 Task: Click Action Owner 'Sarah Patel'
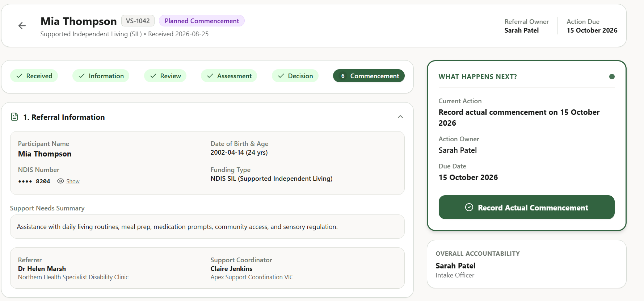point(458,150)
